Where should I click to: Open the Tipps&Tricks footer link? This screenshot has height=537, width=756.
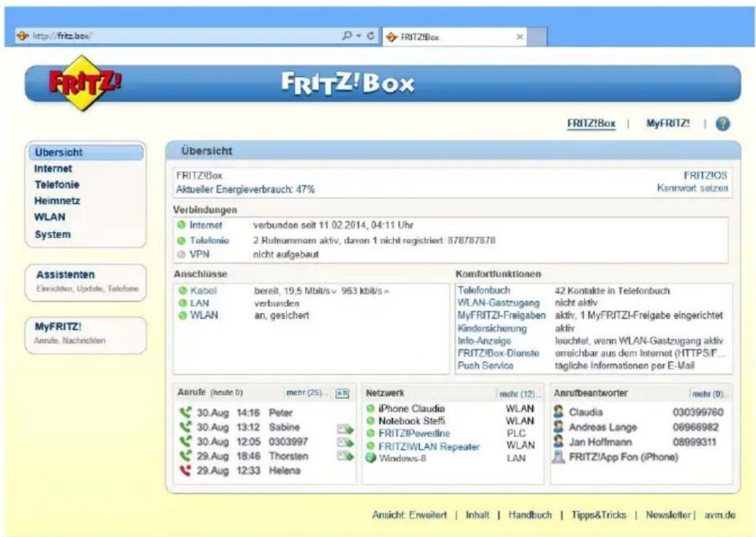(598, 515)
